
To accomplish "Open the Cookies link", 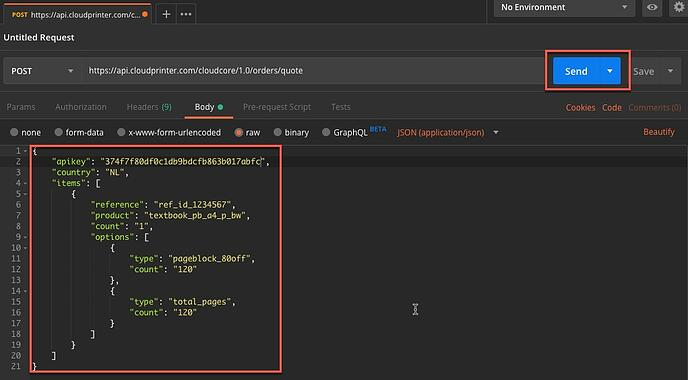I will (x=580, y=108).
